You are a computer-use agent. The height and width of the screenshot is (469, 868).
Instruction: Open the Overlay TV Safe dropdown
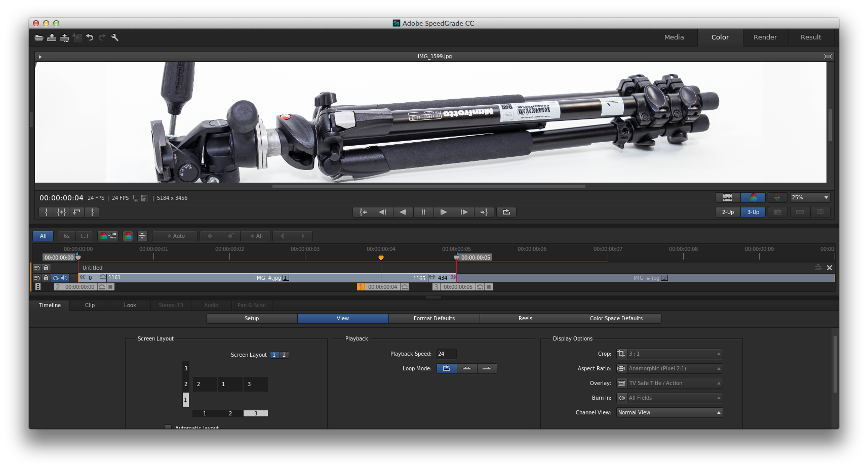tap(669, 383)
